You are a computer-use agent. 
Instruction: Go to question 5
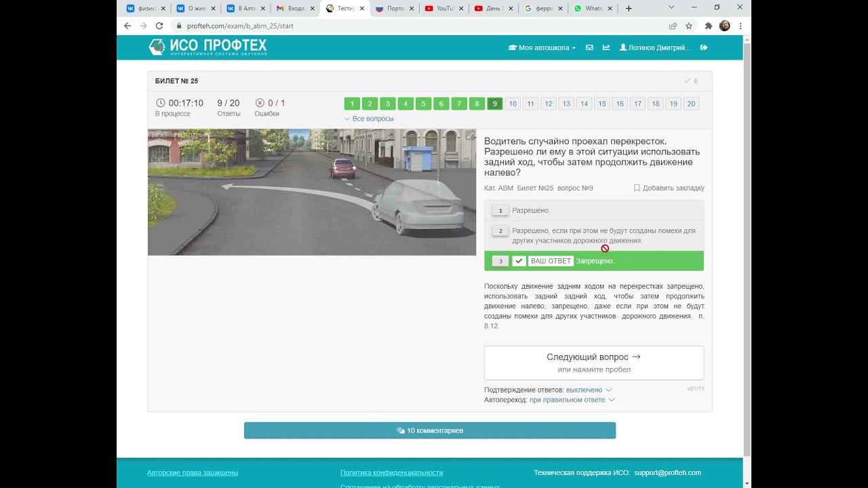pos(423,104)
